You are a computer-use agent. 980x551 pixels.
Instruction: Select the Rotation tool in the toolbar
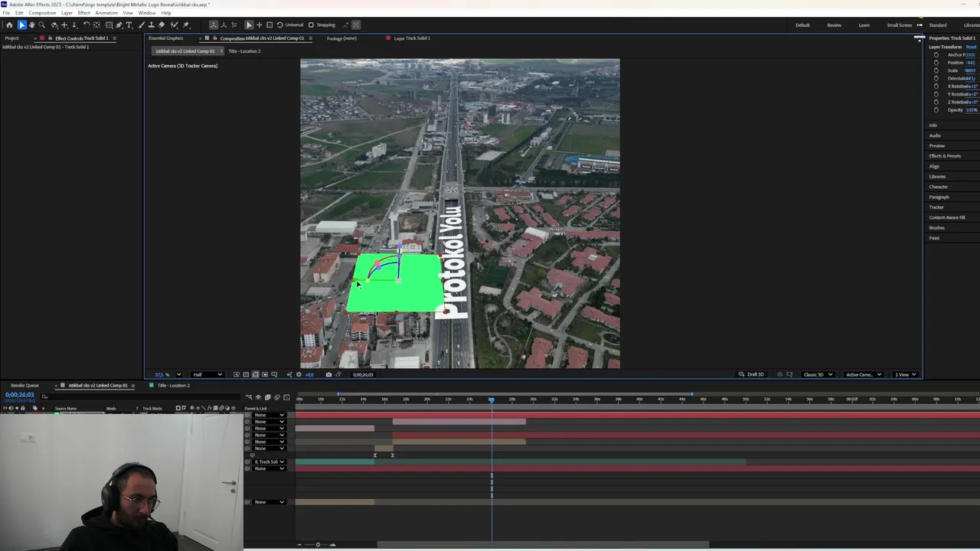(87, 24)
